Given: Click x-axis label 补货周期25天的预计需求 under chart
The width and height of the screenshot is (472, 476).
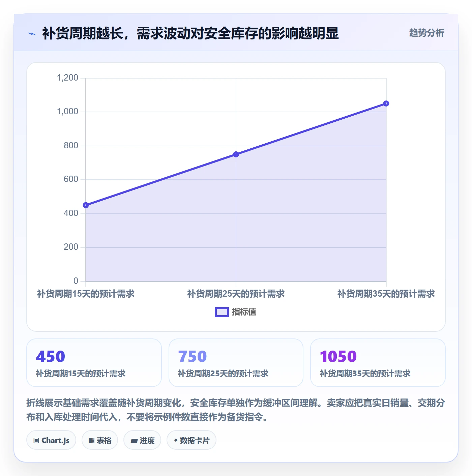Looking at the screenshot, I should point(236,294).
